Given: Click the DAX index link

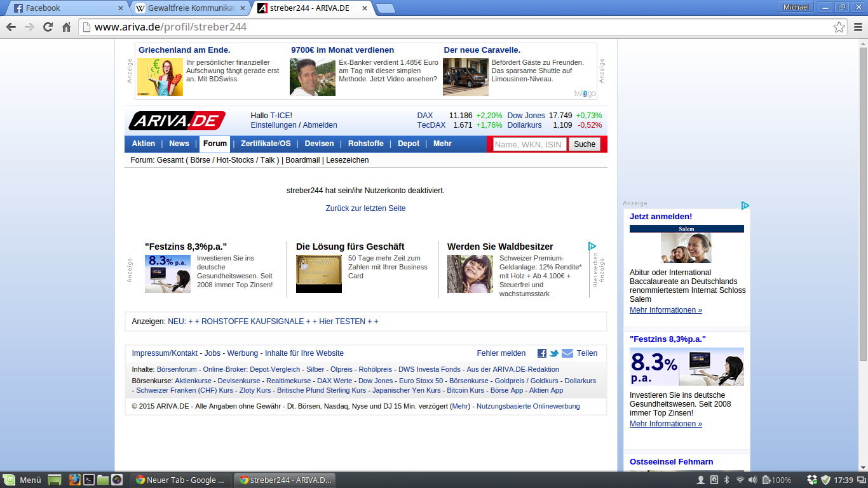Looking at the screenshot, I should click(x=425, y=116).
